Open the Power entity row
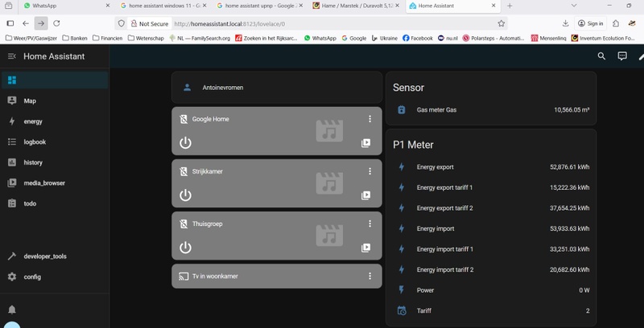The width and height of the screenshot is (644, 328). [x=491, y=290]
